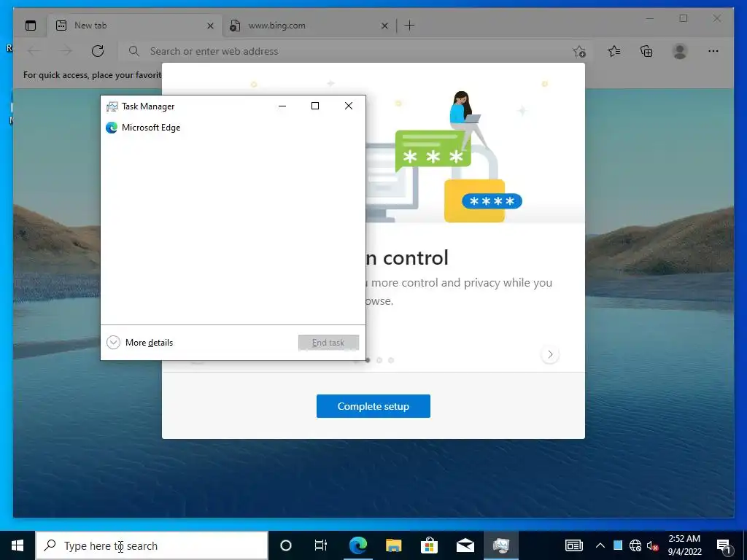Open Mail from the taskbar
Image resolution: width=747 pixels, height=560 pixels.
pos(465,545)
